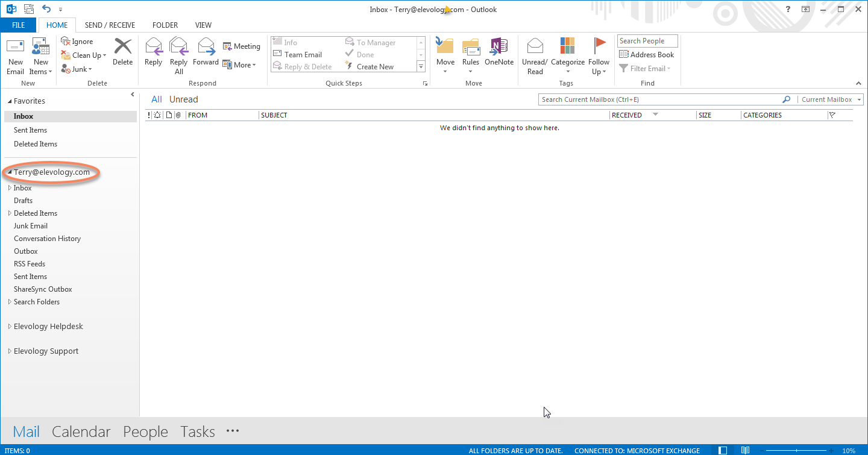The height and width of the screenshot is (455, 868).
Task: Click into Search Current Mailbox field
Action: [660, 99]
